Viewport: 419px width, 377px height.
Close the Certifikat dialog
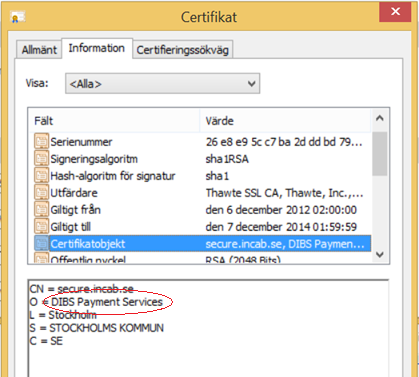point(395,12)
